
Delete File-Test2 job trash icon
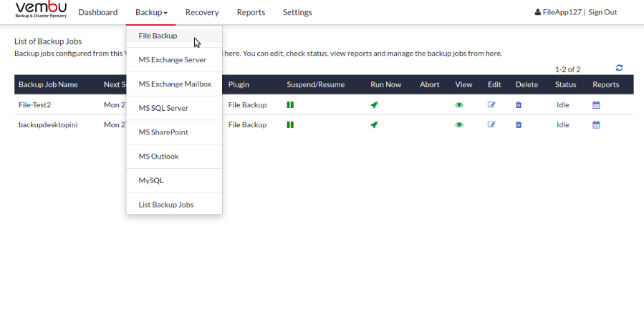click(519, 105)
